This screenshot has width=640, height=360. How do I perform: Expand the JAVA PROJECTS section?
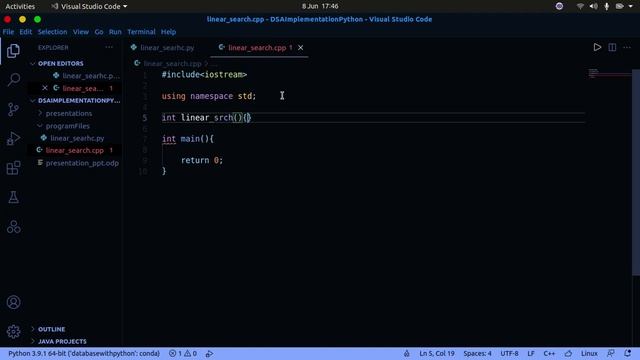62,341
